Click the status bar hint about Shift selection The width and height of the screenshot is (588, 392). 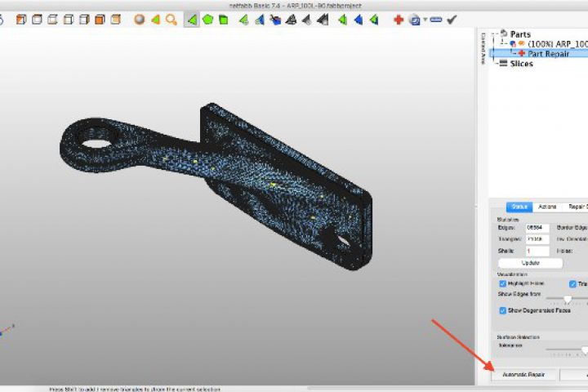click(135, 390)
